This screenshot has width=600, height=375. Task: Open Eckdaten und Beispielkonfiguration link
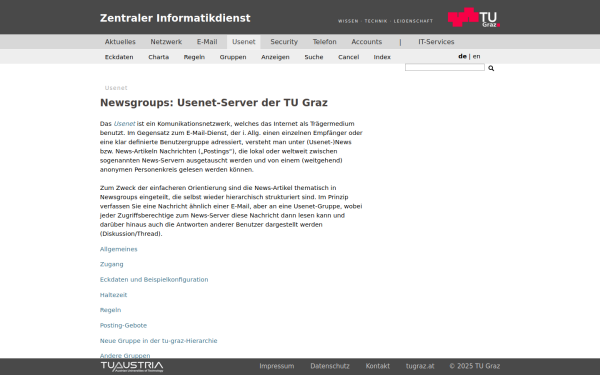click(154, 280)
